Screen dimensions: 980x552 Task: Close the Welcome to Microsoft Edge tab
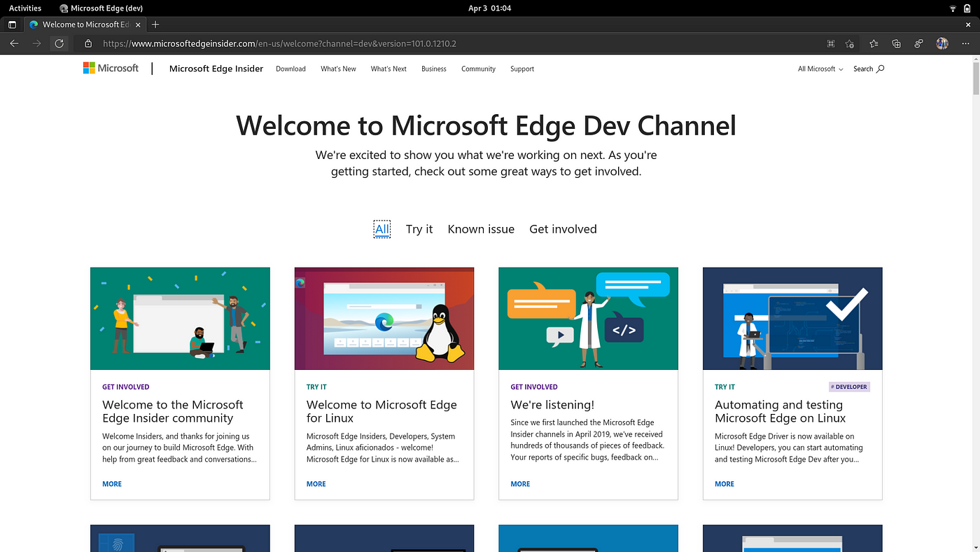click(x=139, y=25)
